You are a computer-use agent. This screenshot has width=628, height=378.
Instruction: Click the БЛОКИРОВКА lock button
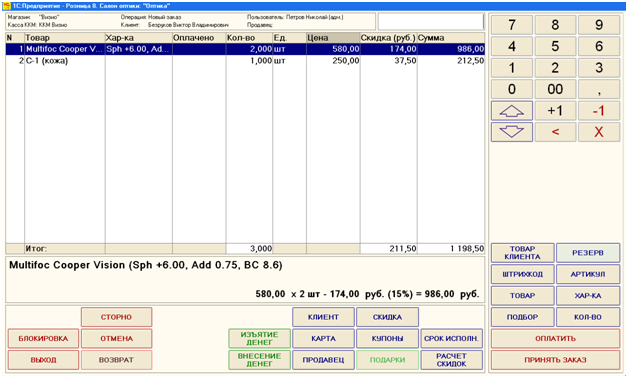[x=43, y=339]
